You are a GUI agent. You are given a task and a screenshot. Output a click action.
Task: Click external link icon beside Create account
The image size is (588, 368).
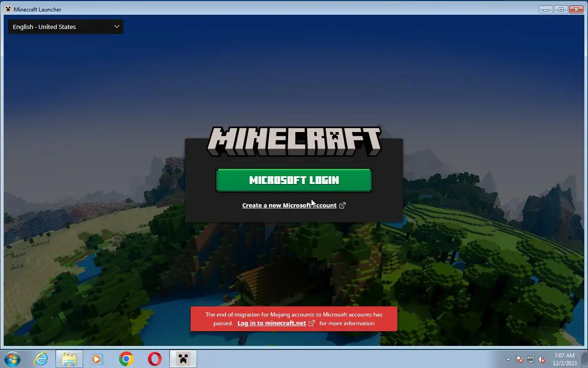click(342, 206)
